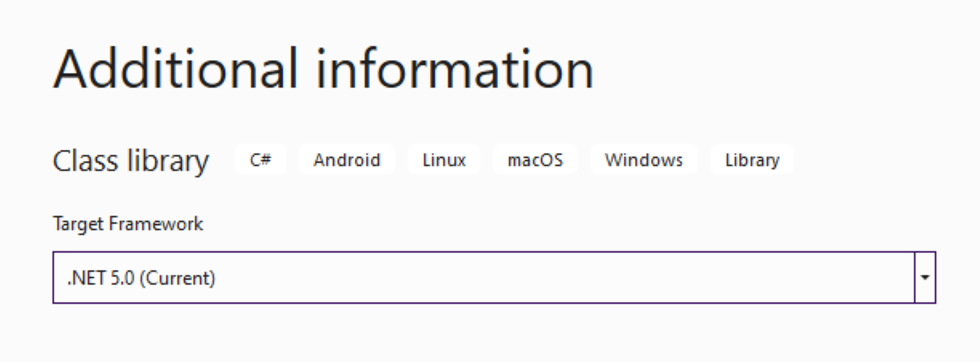Open the Target Framework dropdown arrow

tap(926, 277)
